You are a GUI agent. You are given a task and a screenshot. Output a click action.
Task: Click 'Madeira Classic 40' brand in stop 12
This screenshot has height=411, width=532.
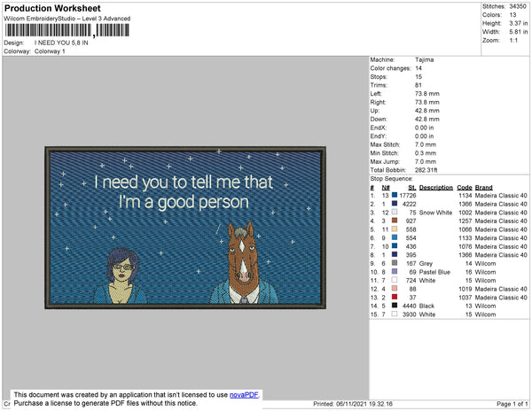(501, 289)
